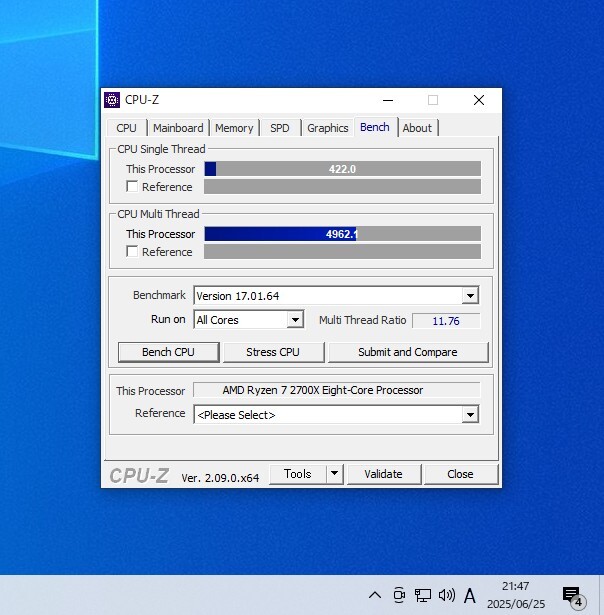Minimize the CPU-Z window
The width and height of the screenshot is (604, 615).
click(x=388, y=100)
